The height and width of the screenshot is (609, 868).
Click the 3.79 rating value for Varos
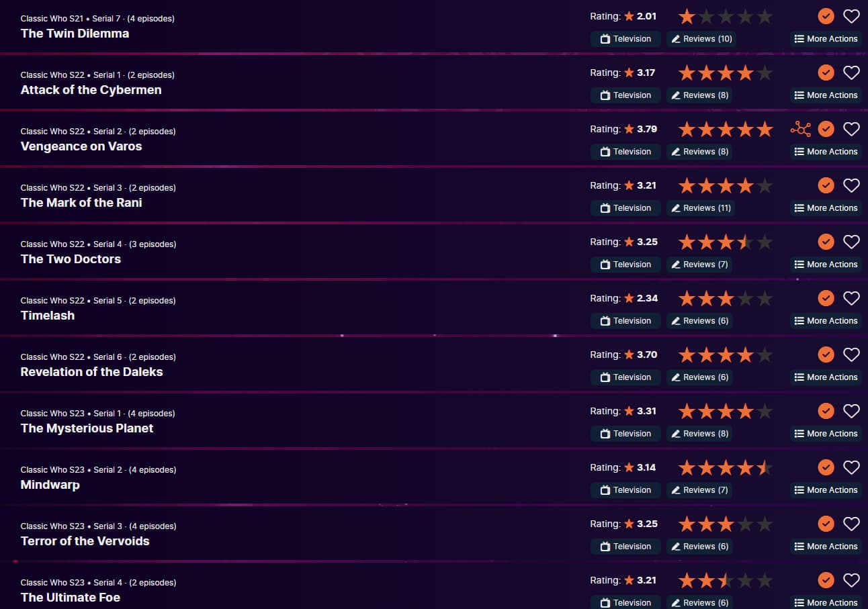pyautogui.click(x=647, y=129)
